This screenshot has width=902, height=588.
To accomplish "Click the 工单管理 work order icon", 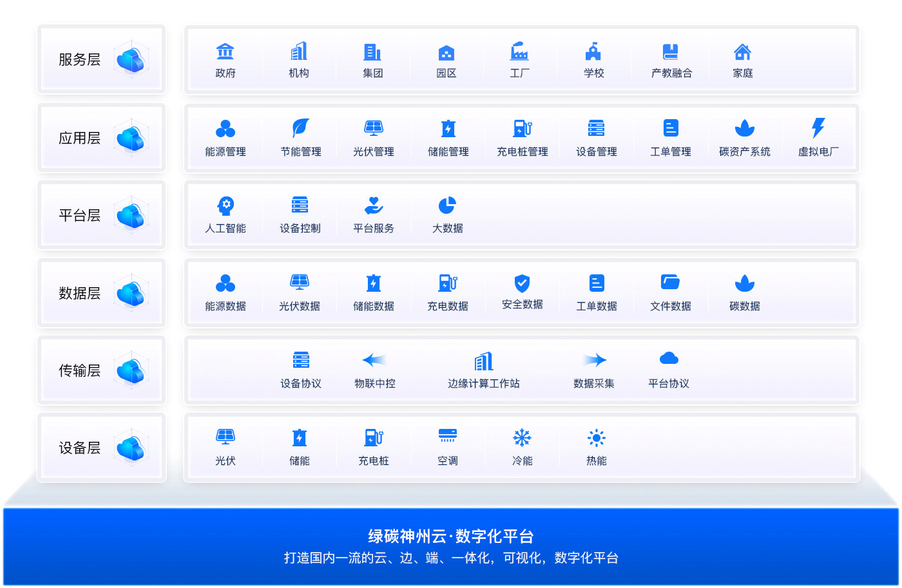I will click(x=671, y=128).
